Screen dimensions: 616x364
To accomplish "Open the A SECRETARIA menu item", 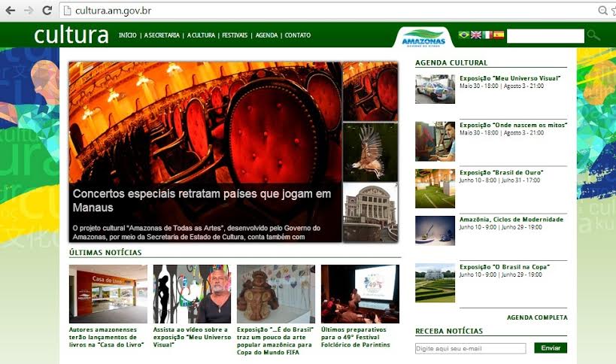I will (162, 35).
